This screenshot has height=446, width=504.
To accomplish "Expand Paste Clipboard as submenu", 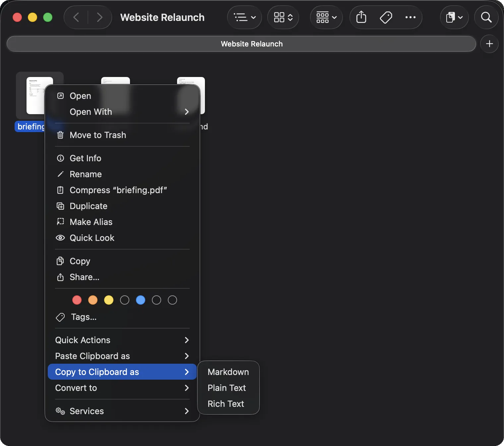I will coord(122,356).
